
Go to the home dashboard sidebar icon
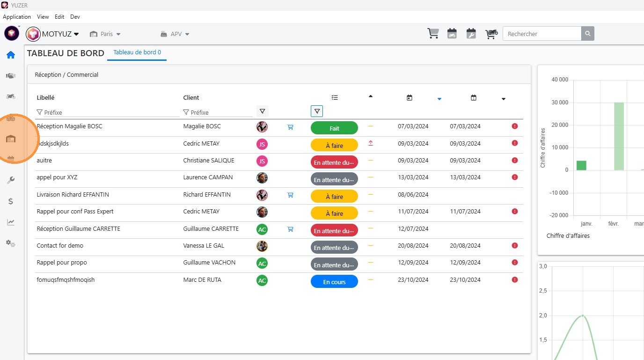point(11,55)
